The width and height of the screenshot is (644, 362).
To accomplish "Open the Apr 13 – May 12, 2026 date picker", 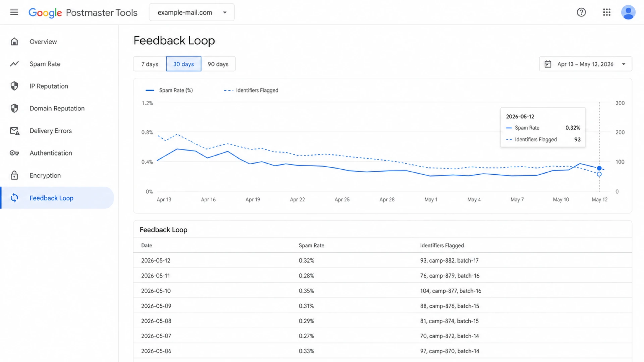I will click(x=585, y=64).
